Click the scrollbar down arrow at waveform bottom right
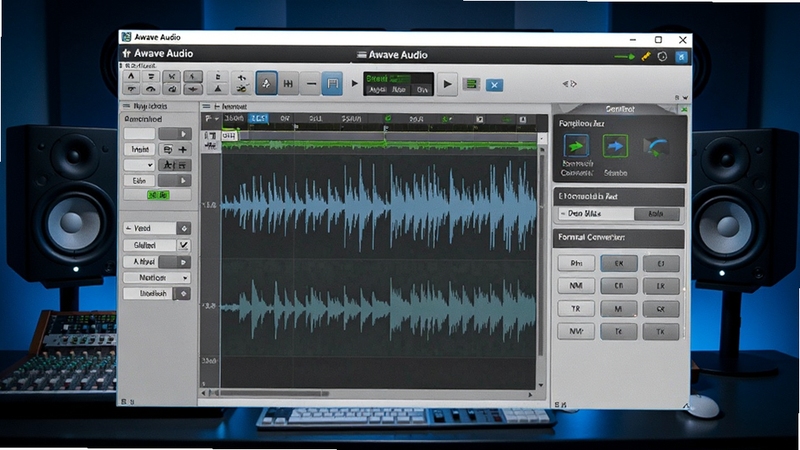 [541, 385]
